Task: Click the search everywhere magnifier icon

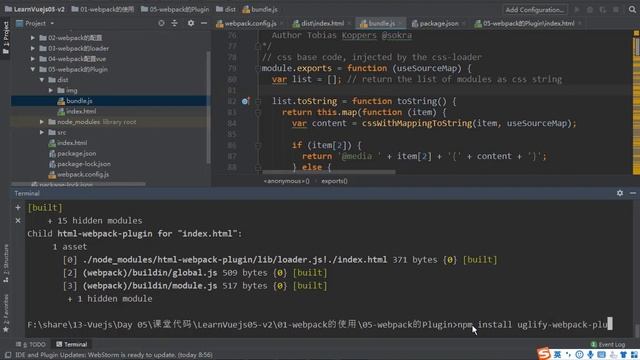Action: 632,9
